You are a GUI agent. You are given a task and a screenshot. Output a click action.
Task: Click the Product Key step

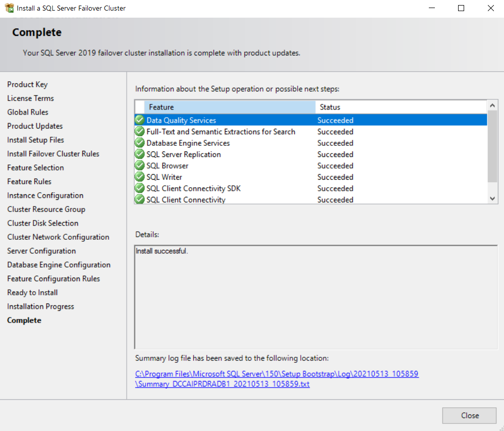coord(27,84)
